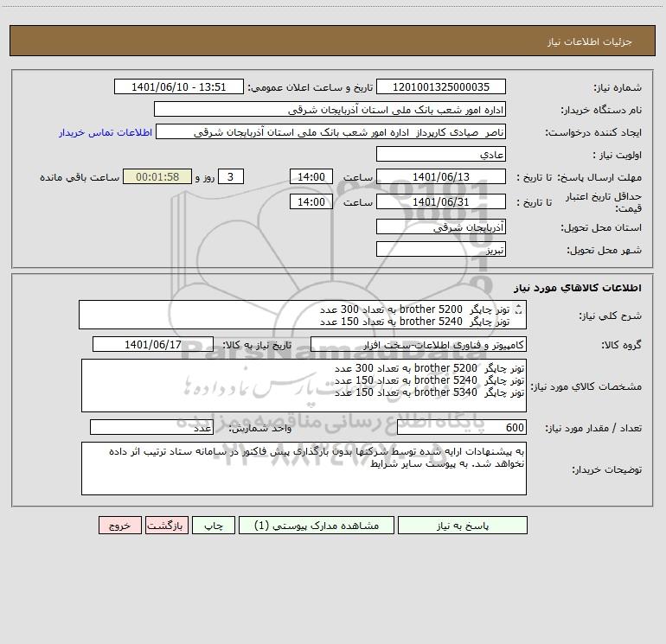666x644 pixels.
Task: Click the quantity field showing 600
Action: [462, 428]
